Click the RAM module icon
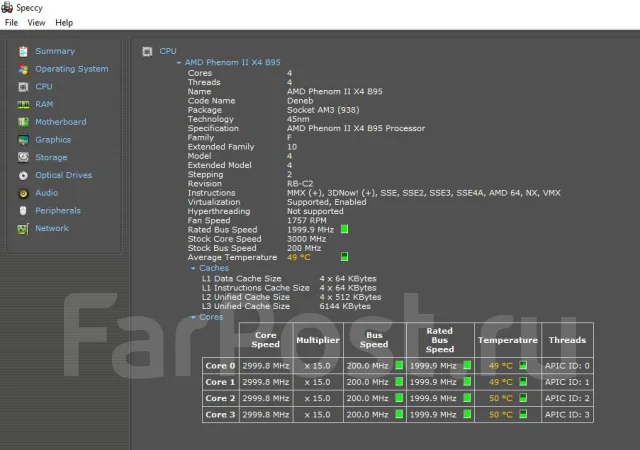This screenshot has height=450, width=640. pyautogui.click(x=23, y=105)
